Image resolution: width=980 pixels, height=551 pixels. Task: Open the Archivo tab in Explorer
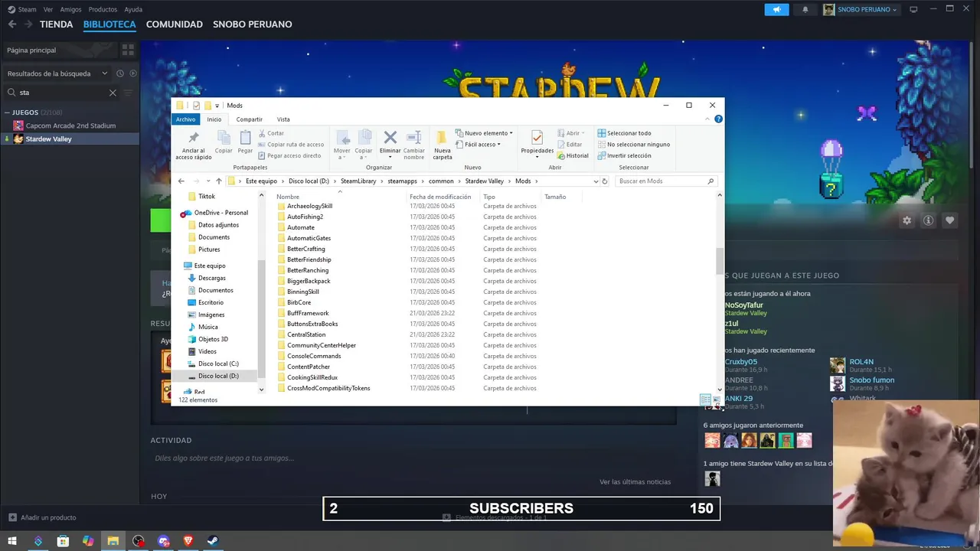[185, 119]
